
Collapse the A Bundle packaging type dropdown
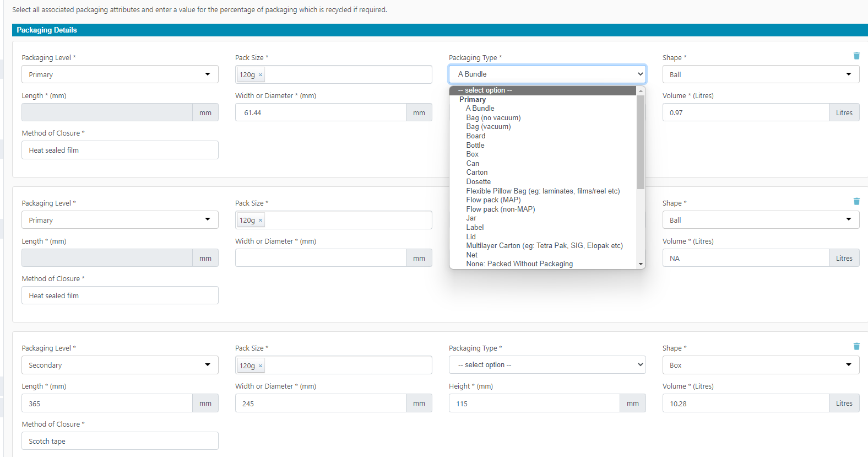[547, 74]
